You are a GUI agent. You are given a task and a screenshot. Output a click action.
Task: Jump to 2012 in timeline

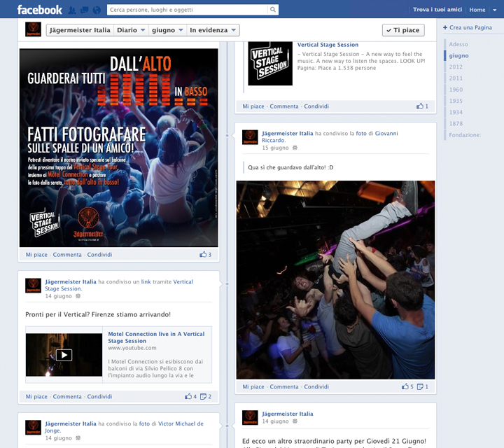pos(456,66)
